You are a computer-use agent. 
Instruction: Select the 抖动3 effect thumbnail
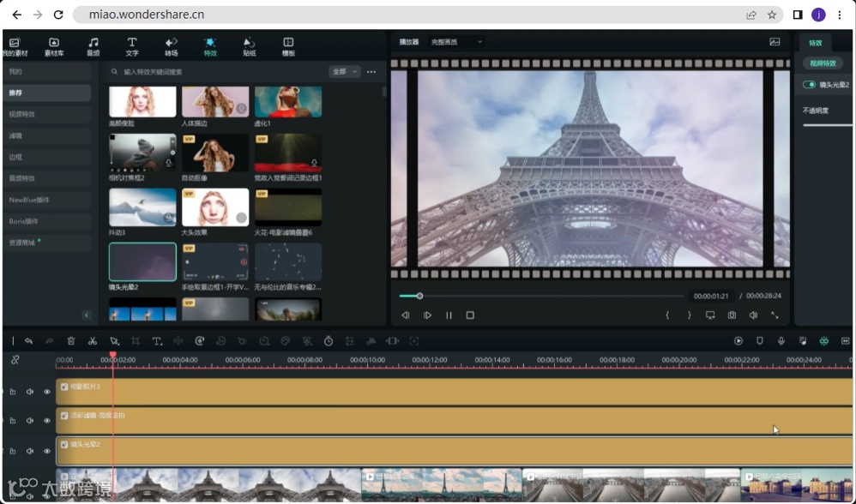(x=142, y=207)
